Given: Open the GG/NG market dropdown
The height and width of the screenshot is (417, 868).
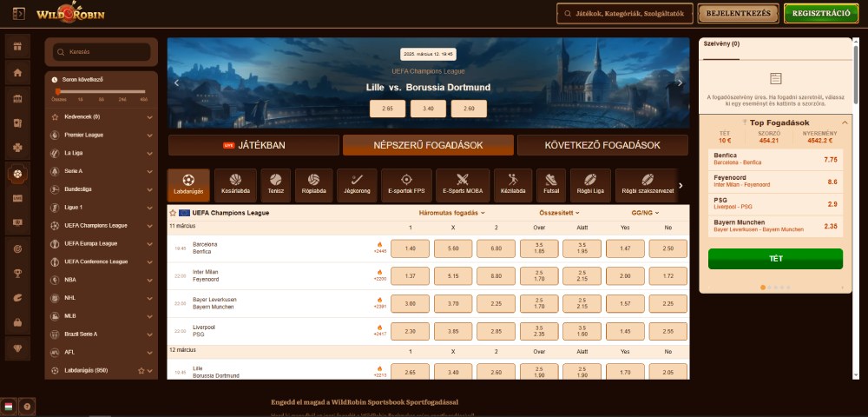Looking at the screenshot, I should tap(645, 213).
